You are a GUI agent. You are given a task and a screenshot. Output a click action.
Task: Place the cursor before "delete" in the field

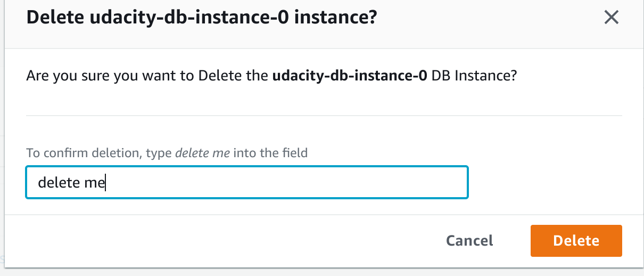pyautogui.click(x=38, y=183)
